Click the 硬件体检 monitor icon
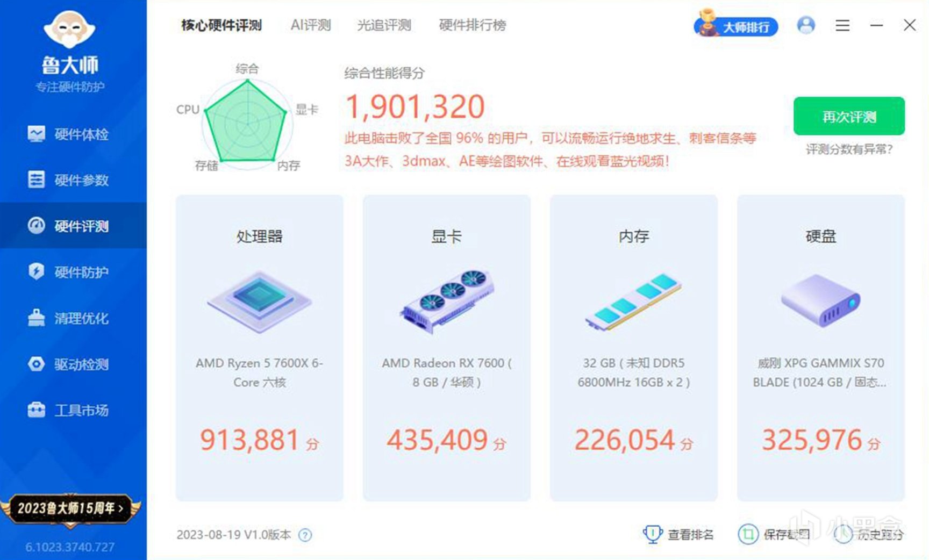The width and height of the screenshot is (929, 560). pos(37,134)
